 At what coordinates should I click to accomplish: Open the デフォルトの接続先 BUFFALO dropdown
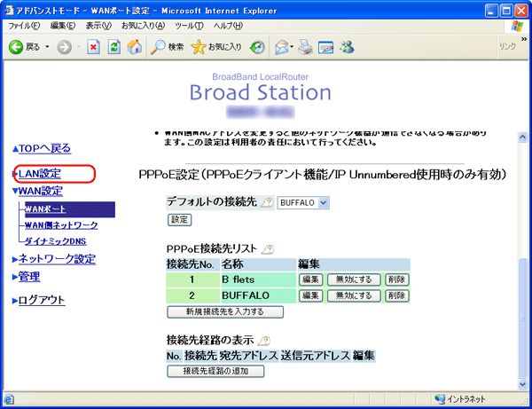coord(303,202)
